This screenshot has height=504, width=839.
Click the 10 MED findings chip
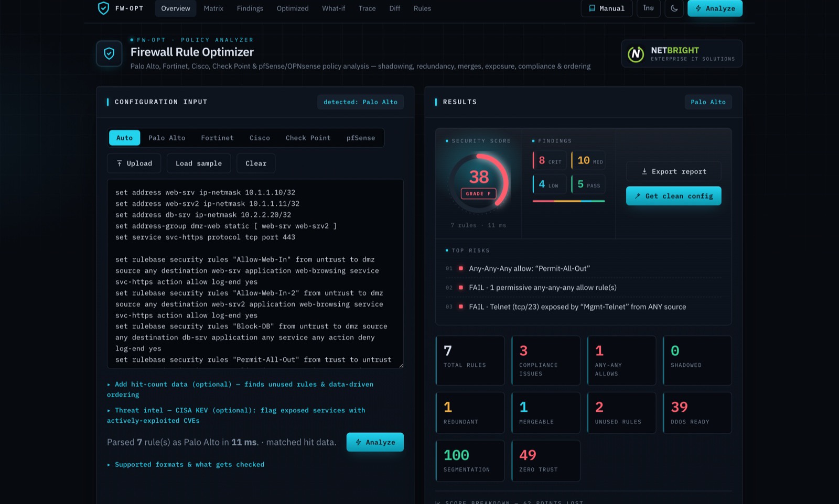[588, 160]
